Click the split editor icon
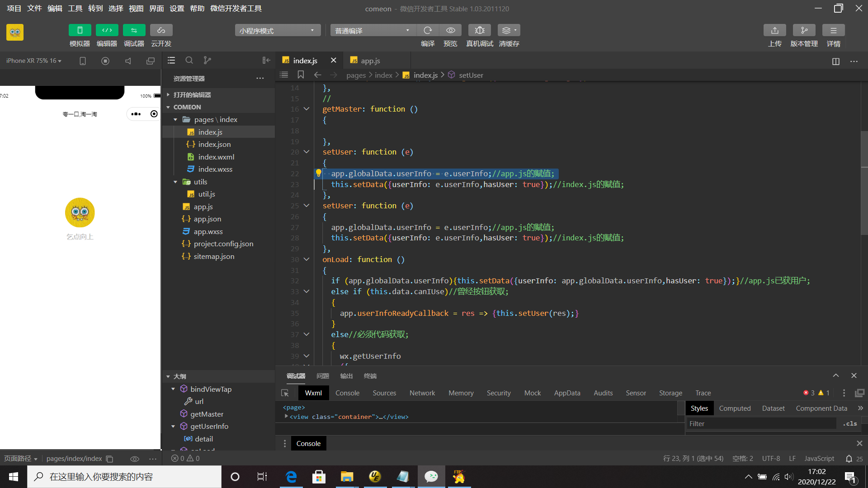 point(835,61)
